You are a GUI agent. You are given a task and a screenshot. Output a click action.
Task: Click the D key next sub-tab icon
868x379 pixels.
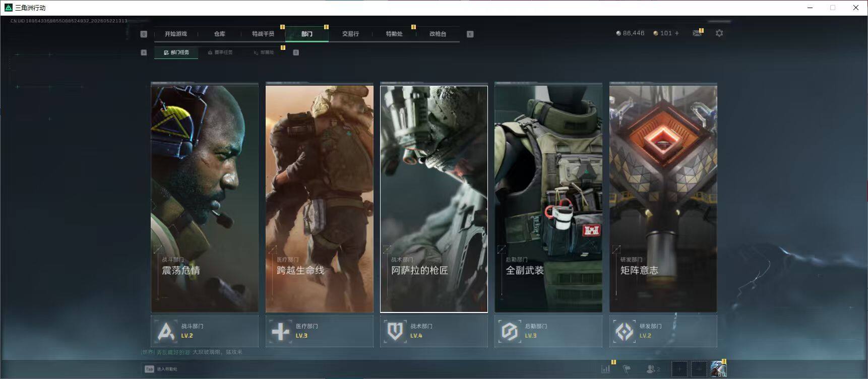296,52
